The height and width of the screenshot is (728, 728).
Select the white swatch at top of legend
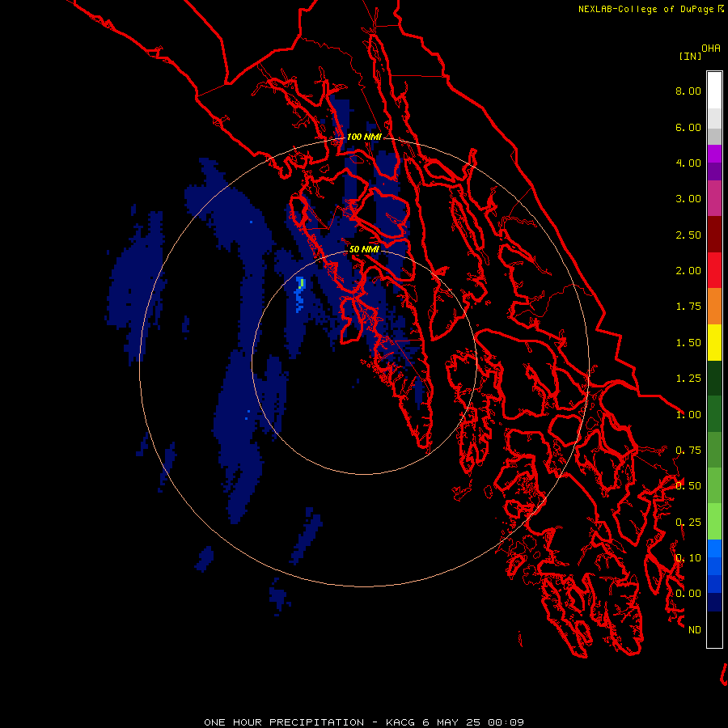(x=714, y=91)
